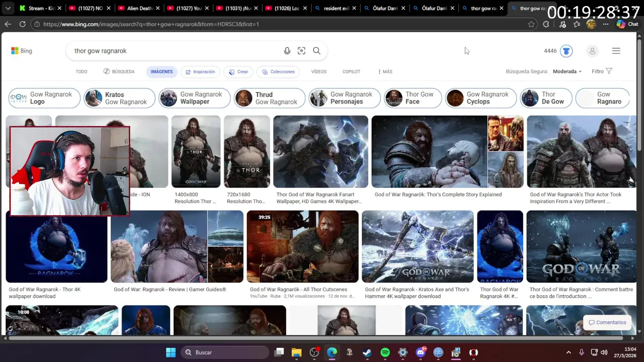The image size is (644, 362).
Task: Select Gow Ragnarok Cyclops chip
Action: pos(480,98)
